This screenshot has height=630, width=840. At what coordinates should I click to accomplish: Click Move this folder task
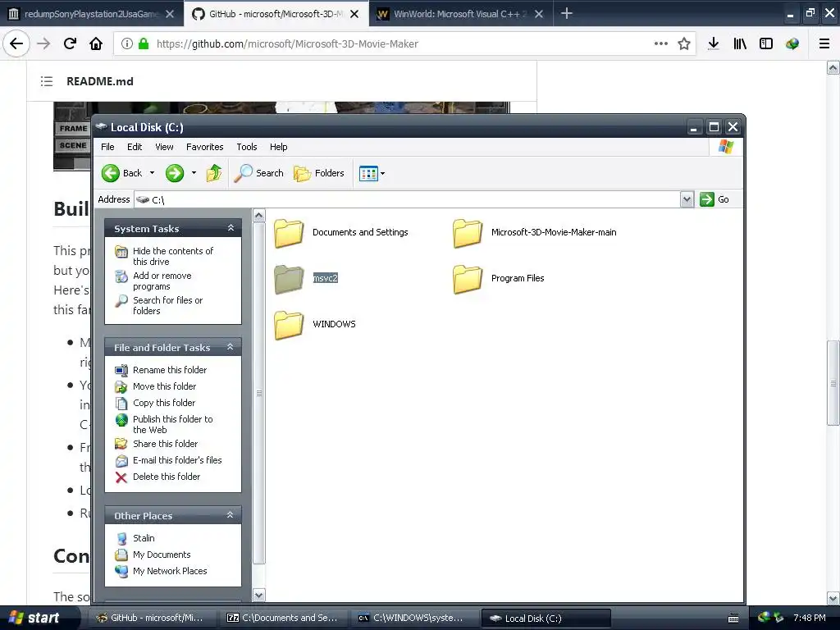164,386
